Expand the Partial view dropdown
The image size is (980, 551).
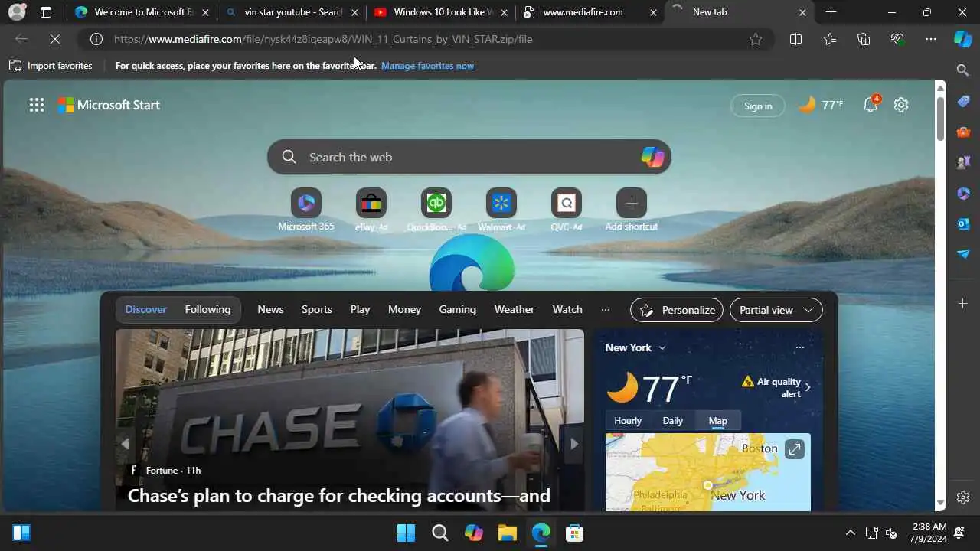click(x=776, y=310)
